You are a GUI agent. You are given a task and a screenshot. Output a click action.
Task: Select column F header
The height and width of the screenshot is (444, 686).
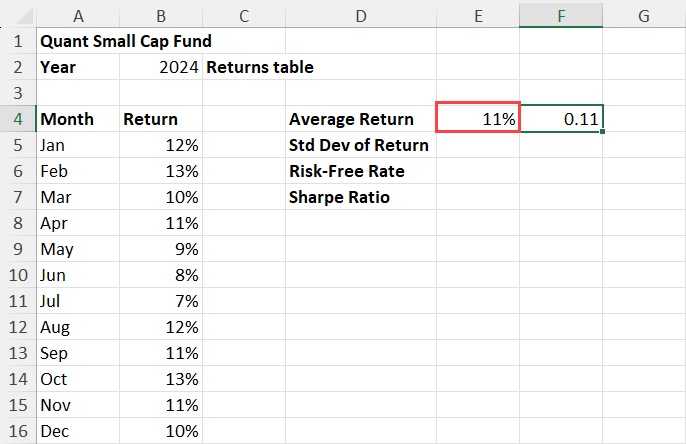(561, 16)
